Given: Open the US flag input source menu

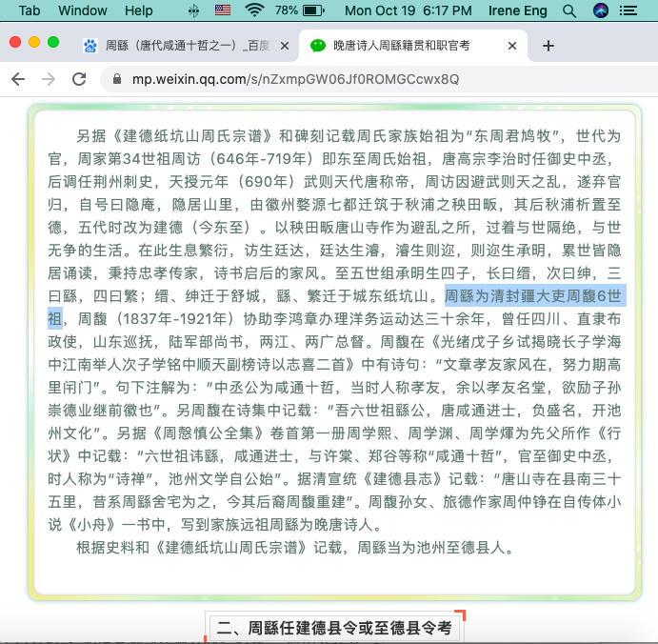Looking at the screenshot, I should [x=223, y=10].
